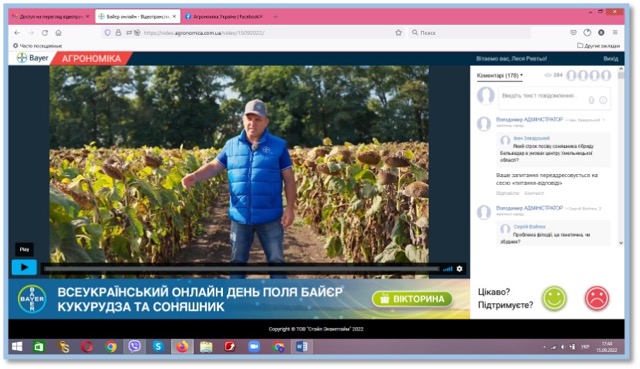
Task: Open Skype from the taskbar
Action: (158, 347)
